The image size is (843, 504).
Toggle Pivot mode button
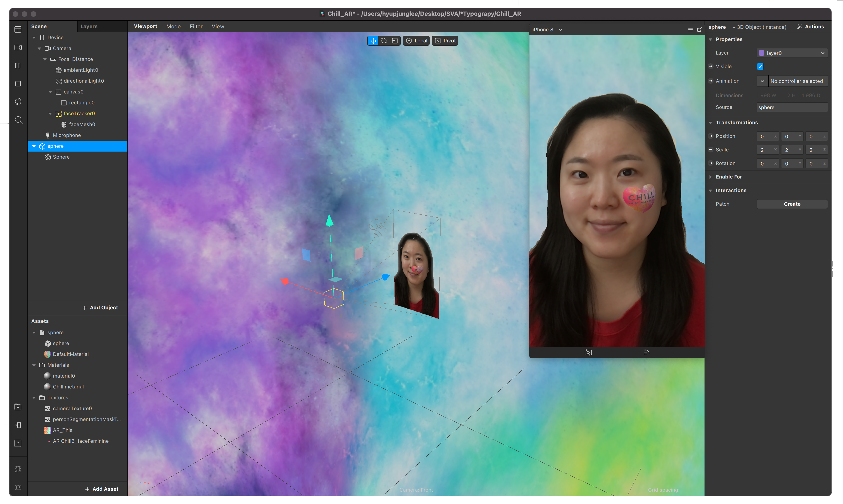click(x=445, y=41)
